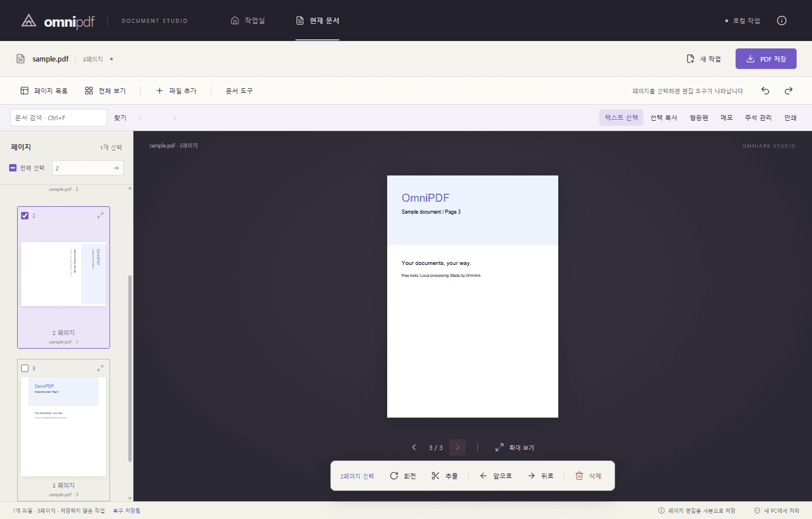Screen dimensions: 812x519
Task: Click 복구 저장됨 status link
Action: [127, 510]
